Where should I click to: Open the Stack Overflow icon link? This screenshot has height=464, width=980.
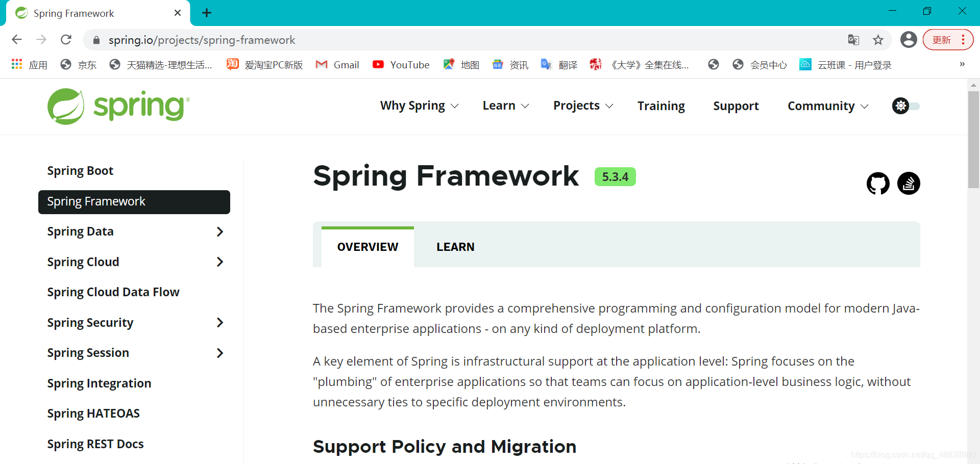coord(909,184)
